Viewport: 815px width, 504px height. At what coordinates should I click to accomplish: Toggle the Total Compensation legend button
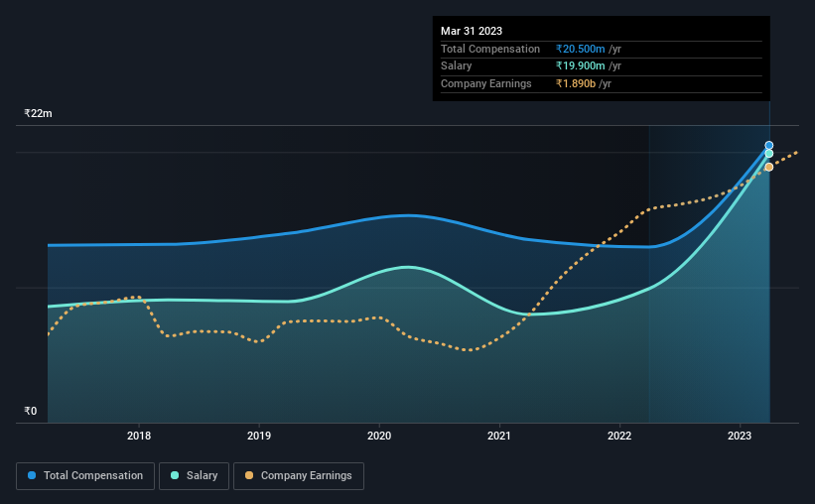click(x=85, y=476)
